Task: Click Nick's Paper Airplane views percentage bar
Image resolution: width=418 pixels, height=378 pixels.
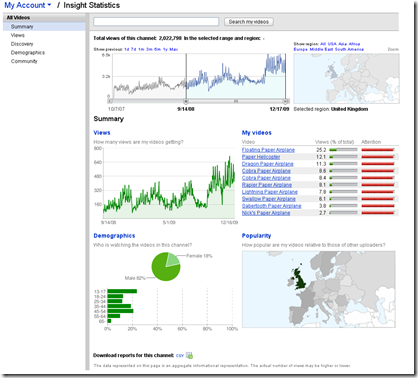Action: click(343, 213)
